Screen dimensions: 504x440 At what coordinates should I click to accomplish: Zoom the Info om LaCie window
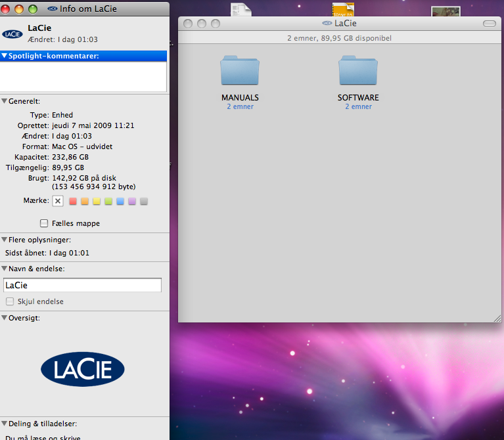pos(33,9)
